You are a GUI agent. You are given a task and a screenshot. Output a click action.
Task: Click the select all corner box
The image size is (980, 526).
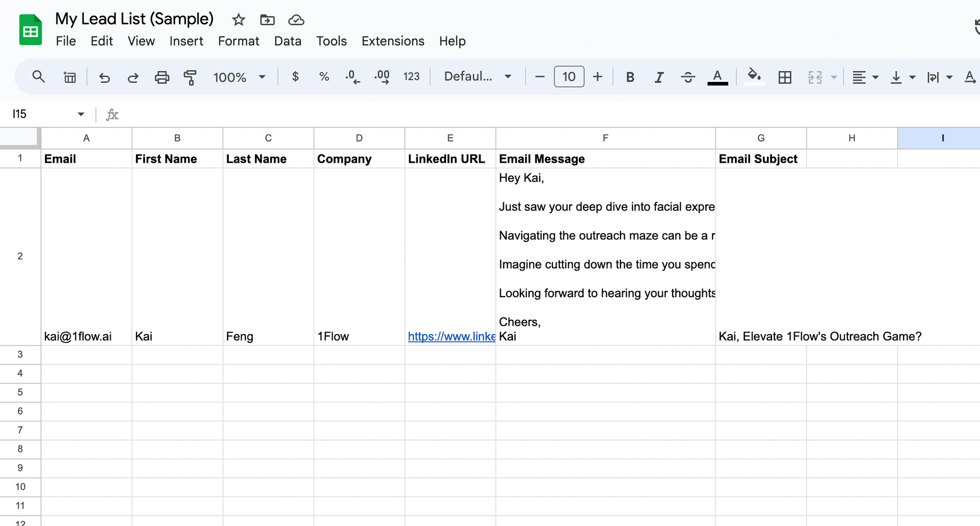(x=19, y=137)
